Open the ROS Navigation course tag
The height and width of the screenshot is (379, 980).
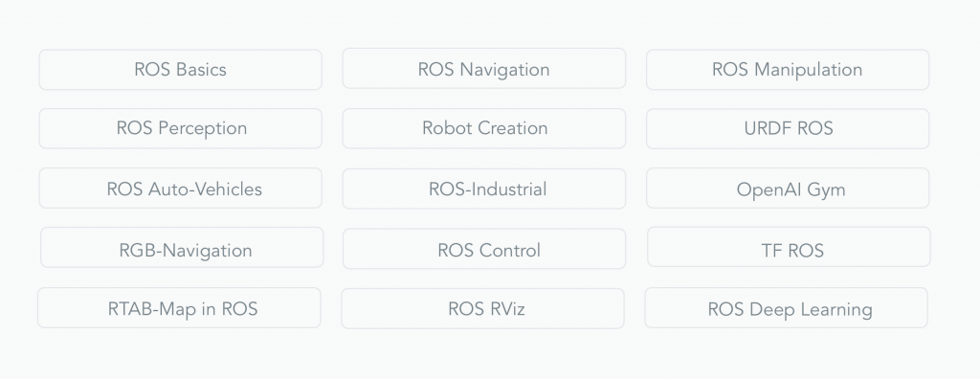coord(483,69)
